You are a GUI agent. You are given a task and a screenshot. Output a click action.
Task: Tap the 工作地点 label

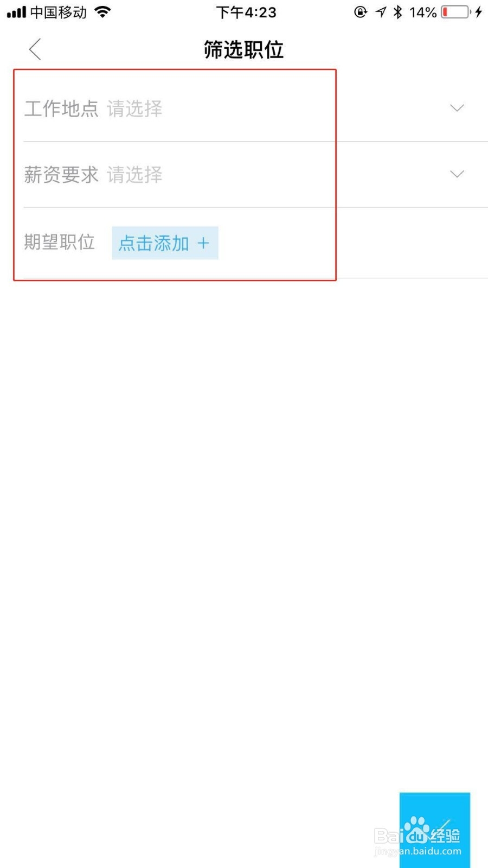click(x=61, y=108)
